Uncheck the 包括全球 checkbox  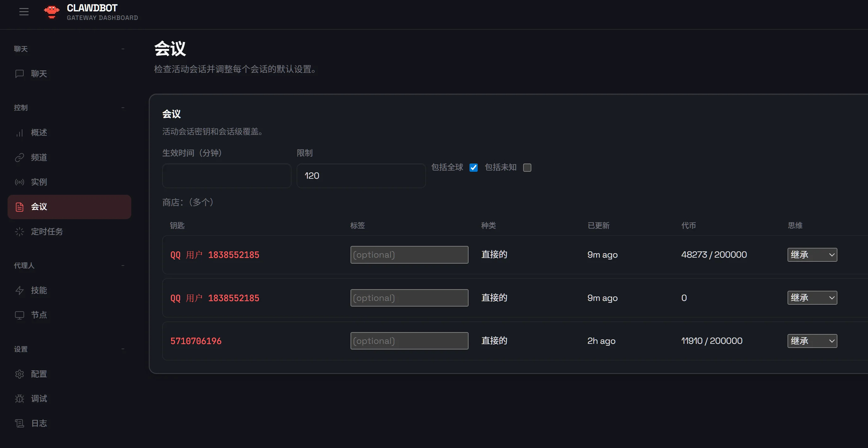(473, 168)
